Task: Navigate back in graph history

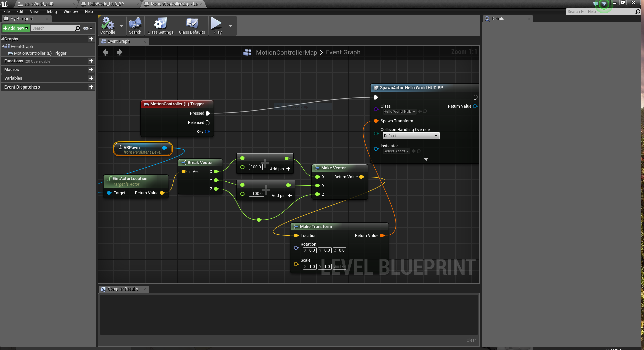Action: (x=105, y=52)
